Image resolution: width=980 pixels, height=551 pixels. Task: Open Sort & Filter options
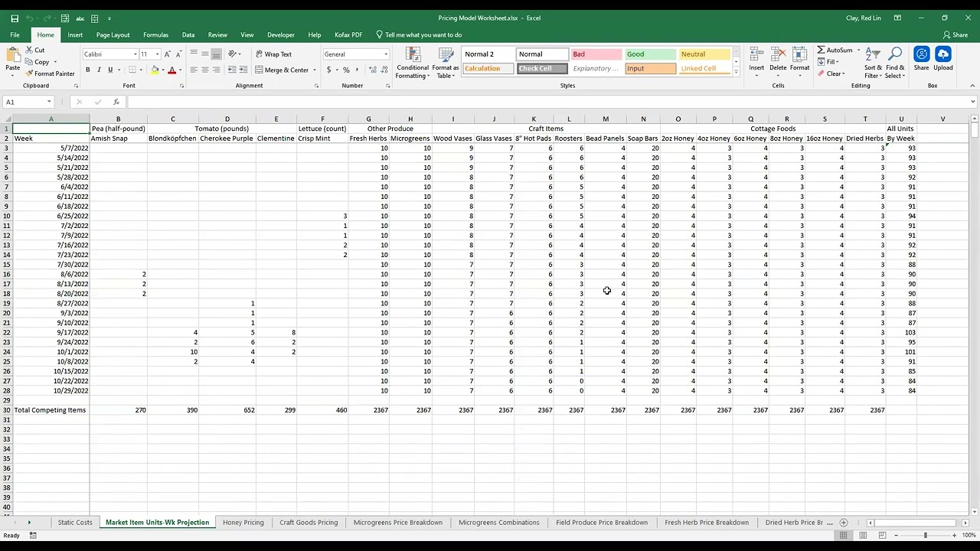(873, 63)
